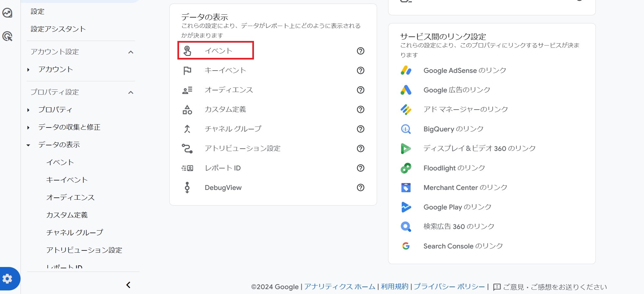The width and height of the screenshot is (644, 294).
Task: Open 設定アシスタント from the sidebar
Action: coord(58,29)
